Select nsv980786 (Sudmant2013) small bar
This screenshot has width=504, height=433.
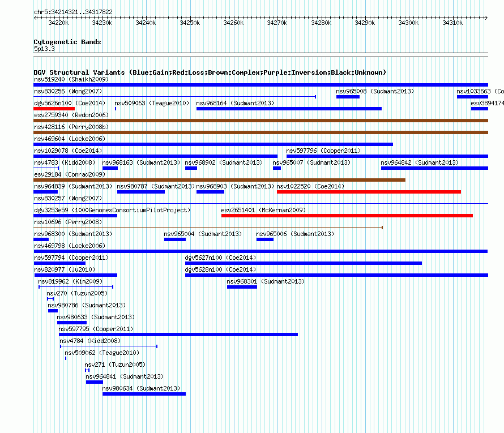tap(53, 311)
